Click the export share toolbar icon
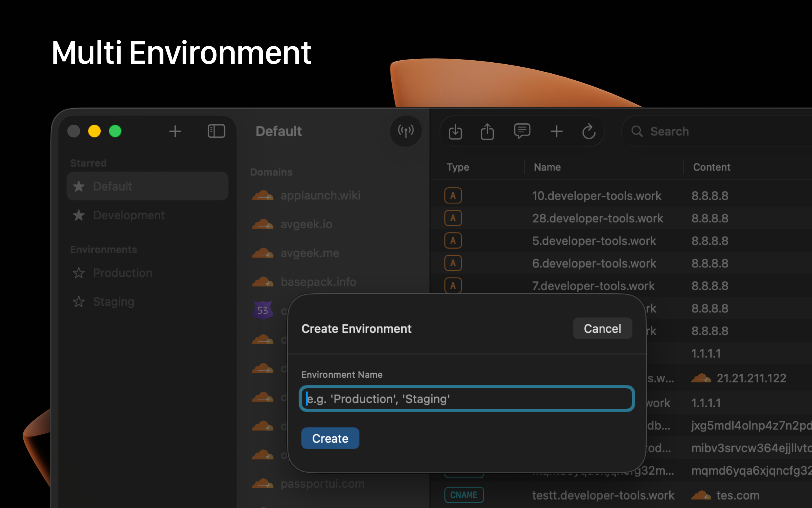The image size is (812, 508). tap(487, 131)
